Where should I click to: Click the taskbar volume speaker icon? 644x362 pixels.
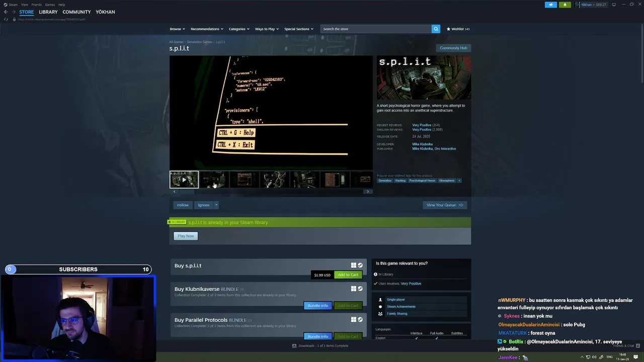click(x=594, y=357)
